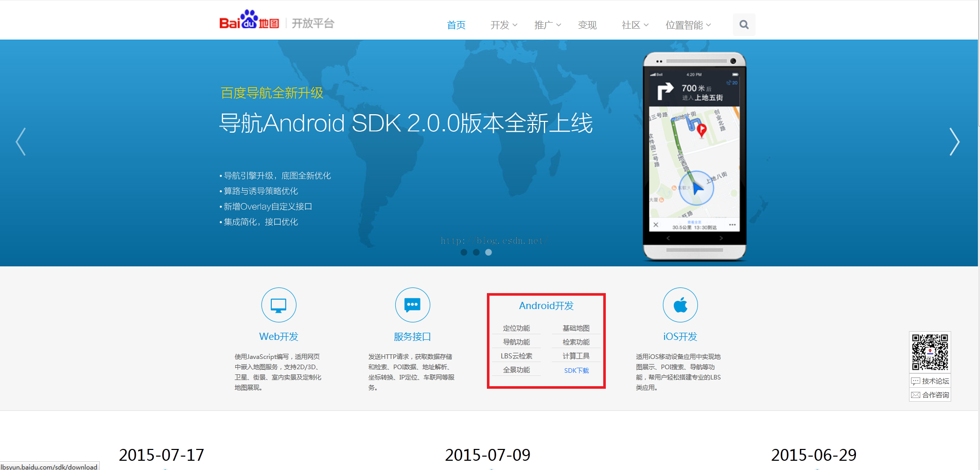Click bullet 集成简化，接口优化
The width and height of the screenshot is (980, 470).
click(x=258, y=222)
